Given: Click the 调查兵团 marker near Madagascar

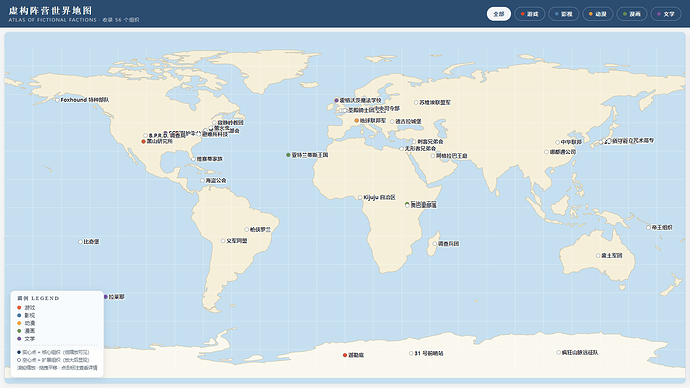Looking at the screenshot, I should 435,243.
